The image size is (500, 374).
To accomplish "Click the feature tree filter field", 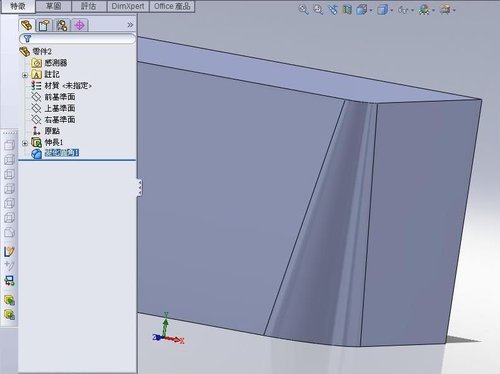I will point(77,39).
